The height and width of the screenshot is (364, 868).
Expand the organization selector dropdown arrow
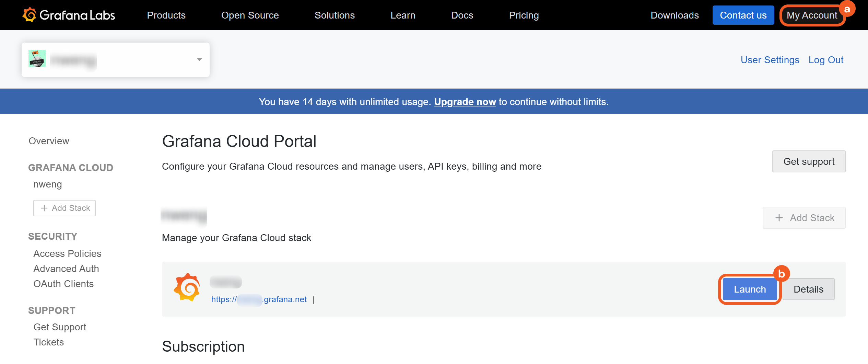point(199,59)
